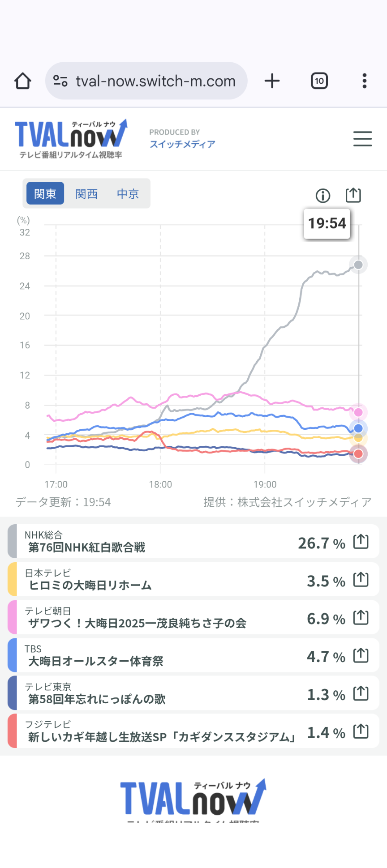
Task: Share the テレビ朝日 6.9% rating
Action: (361, 618)
